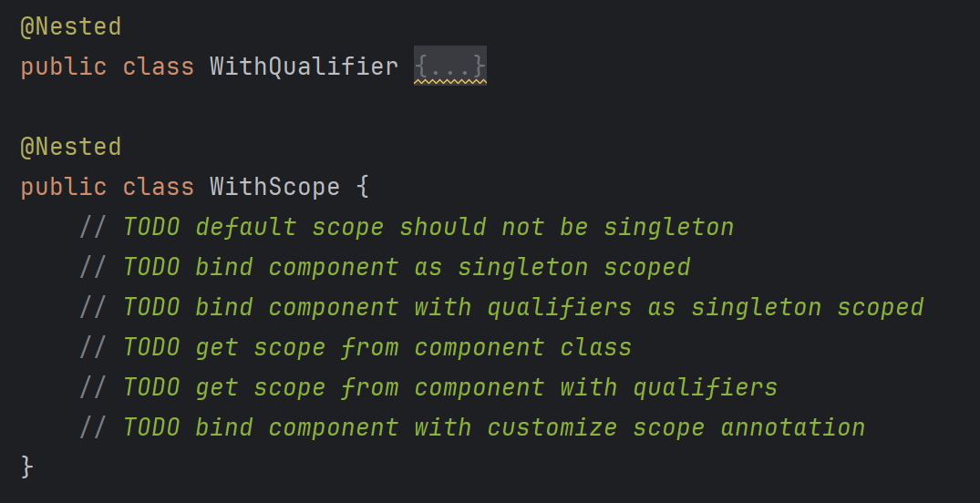Click the 'default scope should not be singleton' comment
980x503 pixels.
click(428, 227)
